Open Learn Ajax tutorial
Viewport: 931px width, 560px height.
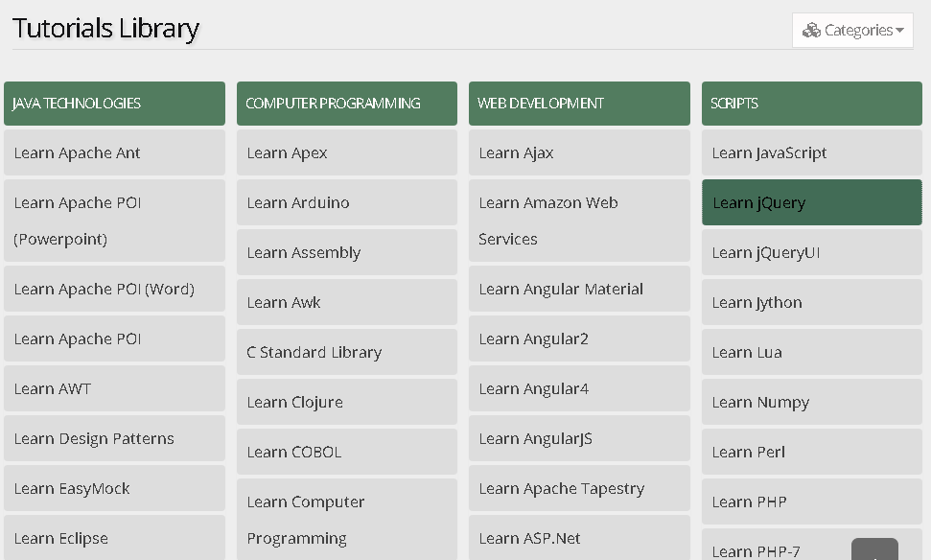pos(579,152)
